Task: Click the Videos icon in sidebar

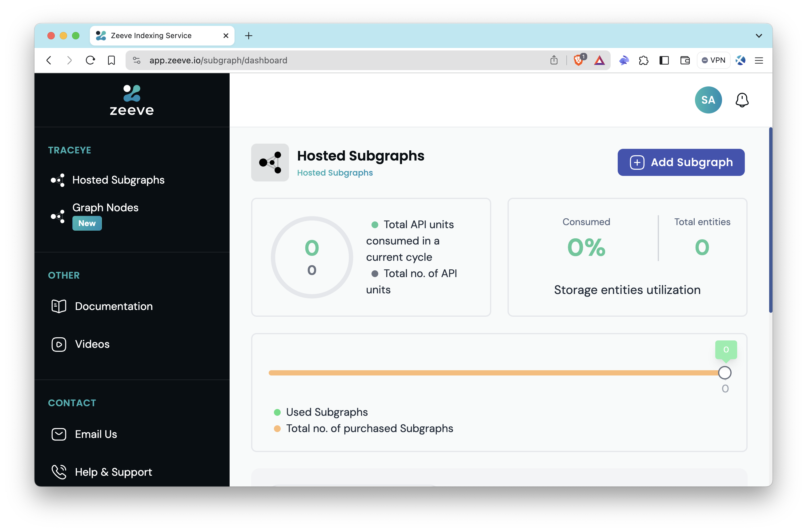Action: pos(59,344)
